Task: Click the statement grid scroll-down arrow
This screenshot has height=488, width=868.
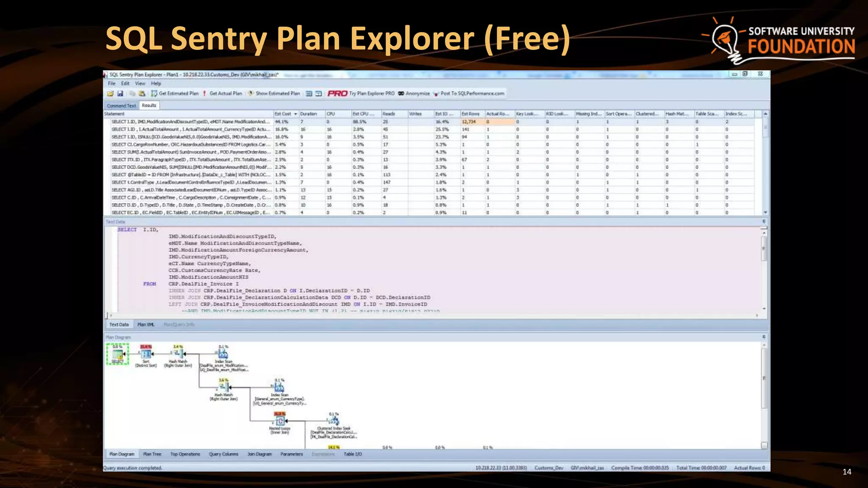Action: point(765,212)
